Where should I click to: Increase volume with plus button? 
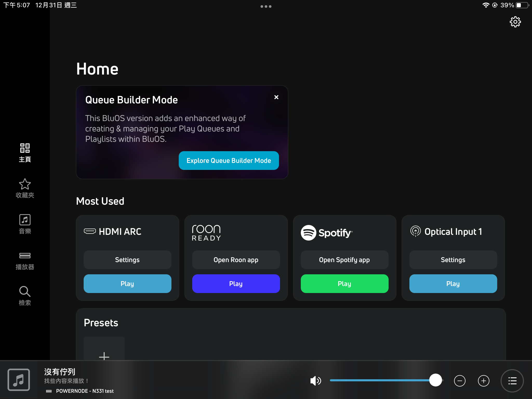click(x=483, y=381)
